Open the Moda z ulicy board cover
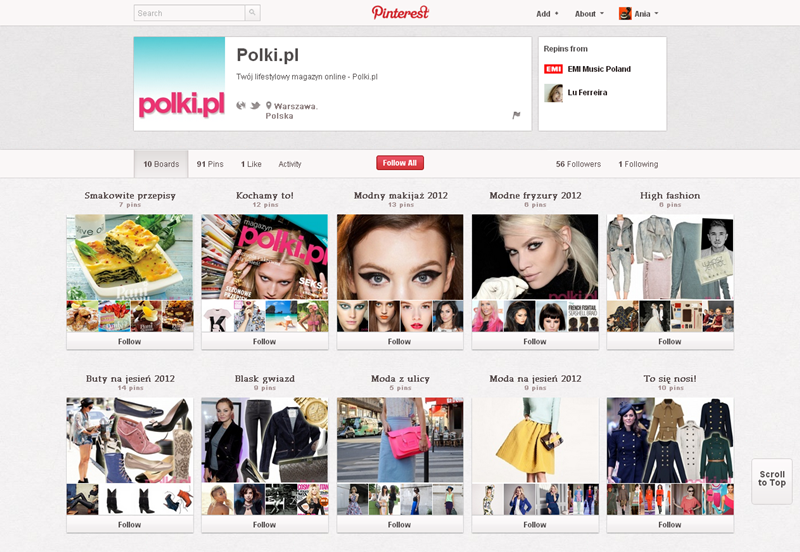Screen dimensions: 800x552 point(400,440)
